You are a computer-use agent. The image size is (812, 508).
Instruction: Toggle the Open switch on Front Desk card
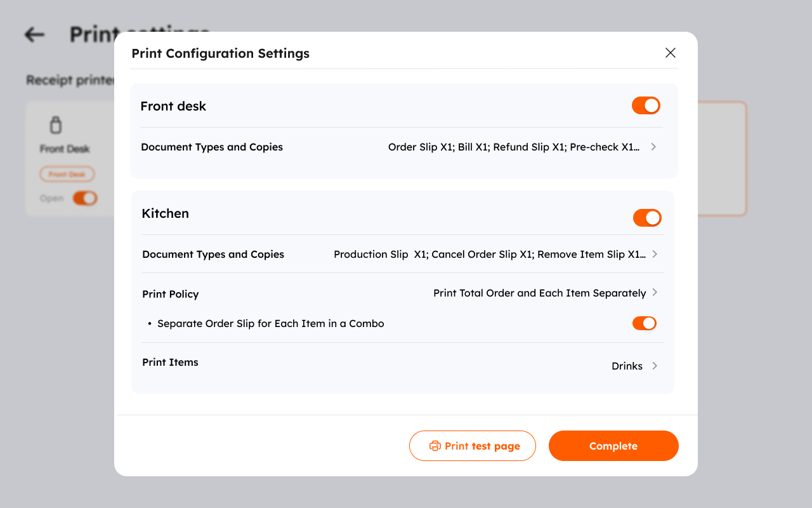86,197
